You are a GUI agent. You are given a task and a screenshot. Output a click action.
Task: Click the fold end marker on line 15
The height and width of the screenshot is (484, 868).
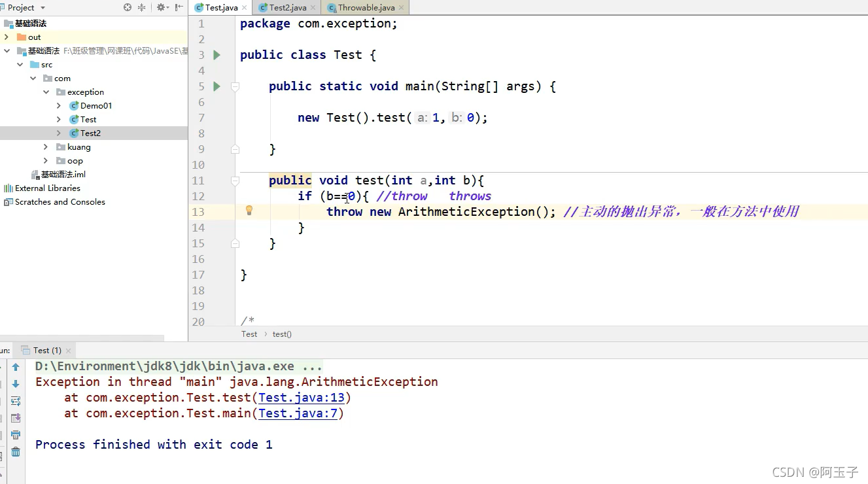click(x=235, y=243)
